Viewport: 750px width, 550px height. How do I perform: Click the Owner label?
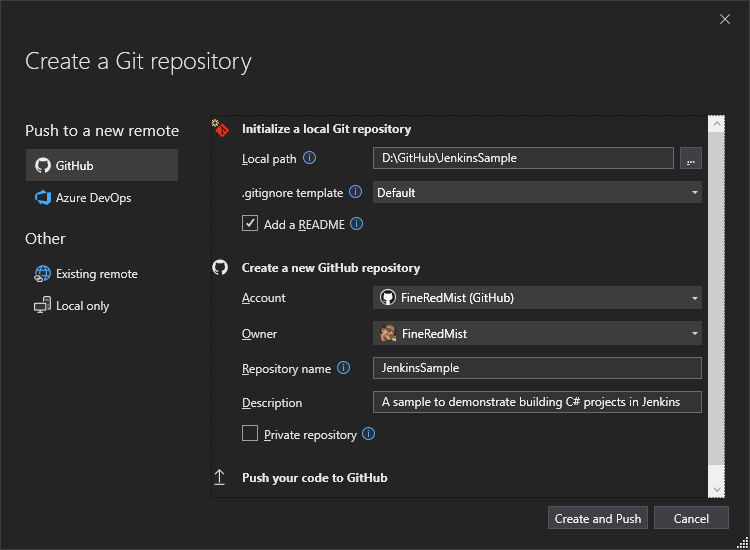coord(259,334)
